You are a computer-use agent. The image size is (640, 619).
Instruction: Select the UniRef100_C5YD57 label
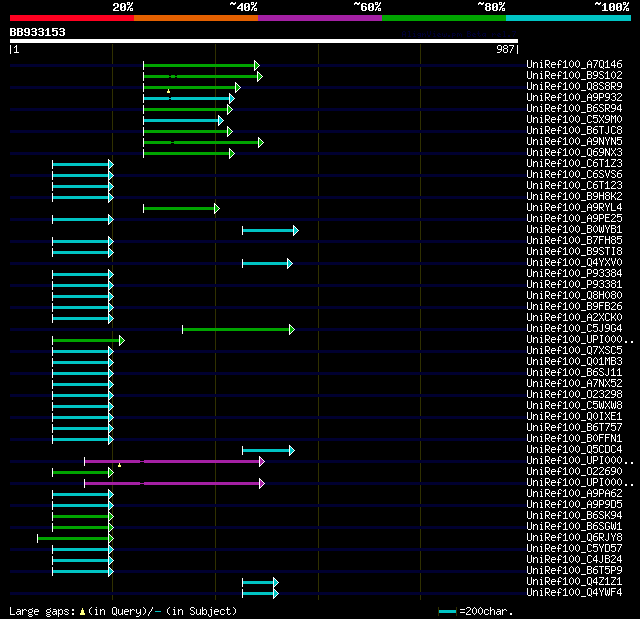point(574,549)
